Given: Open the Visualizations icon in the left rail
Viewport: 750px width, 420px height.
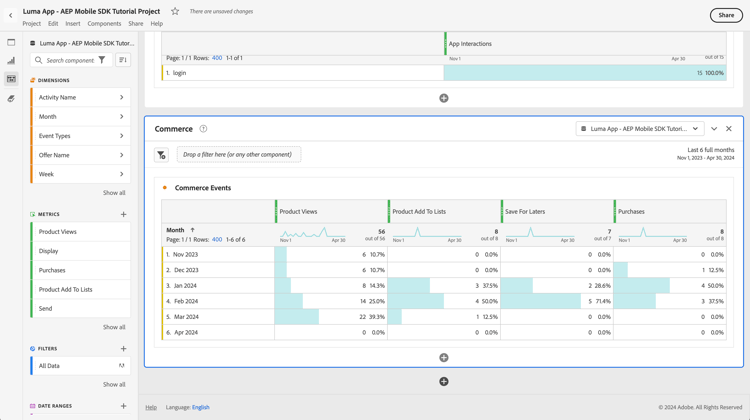Looking at the screenshot, I should pyautogui.click(x=11, y=61).
